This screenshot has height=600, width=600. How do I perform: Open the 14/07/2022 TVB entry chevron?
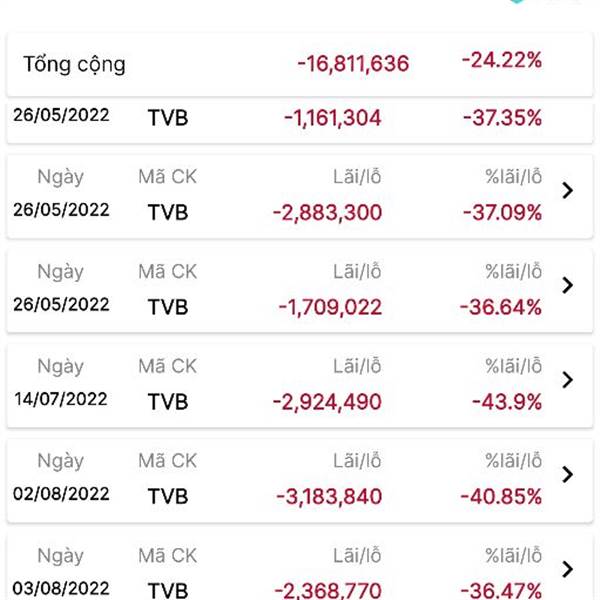pyautogui.click(x=567, y=380)
